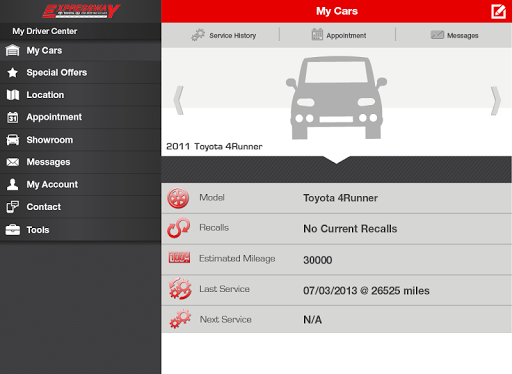The image size is (512, 374).
Task: Open the Appointment tab with calendar icon
Action: tap(338, 35)
